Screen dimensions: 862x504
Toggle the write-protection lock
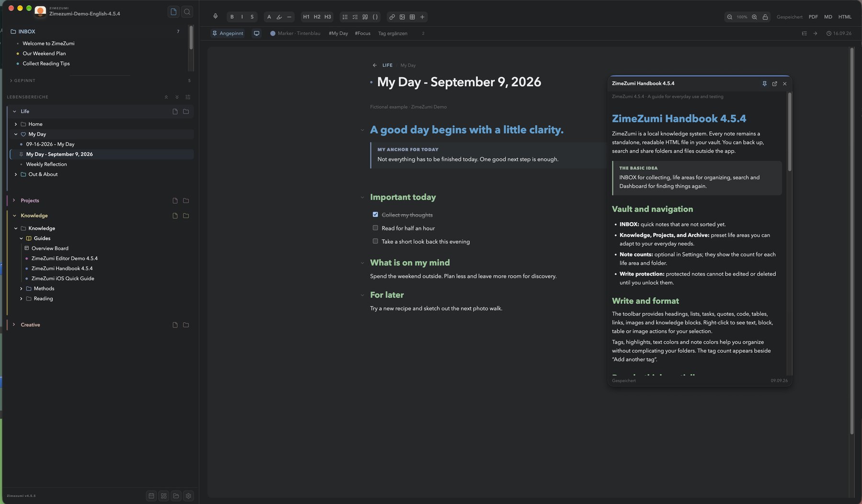coord(765,17)
